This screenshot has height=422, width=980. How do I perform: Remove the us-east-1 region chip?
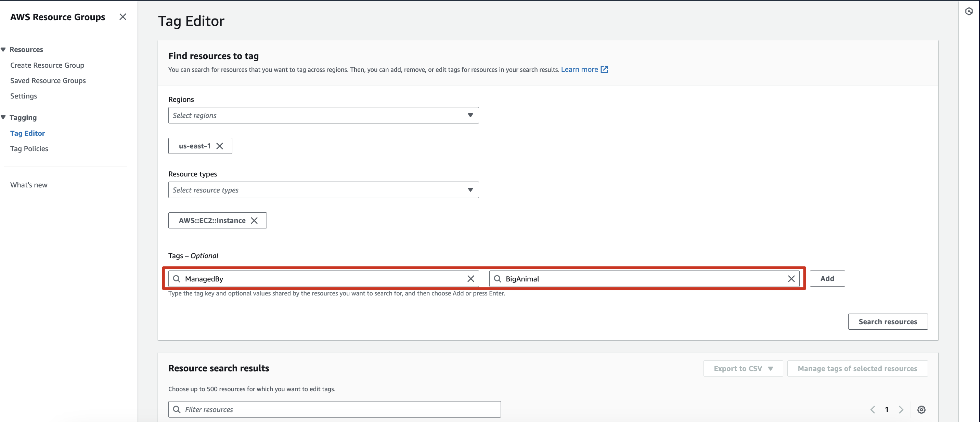click(220, 146)
